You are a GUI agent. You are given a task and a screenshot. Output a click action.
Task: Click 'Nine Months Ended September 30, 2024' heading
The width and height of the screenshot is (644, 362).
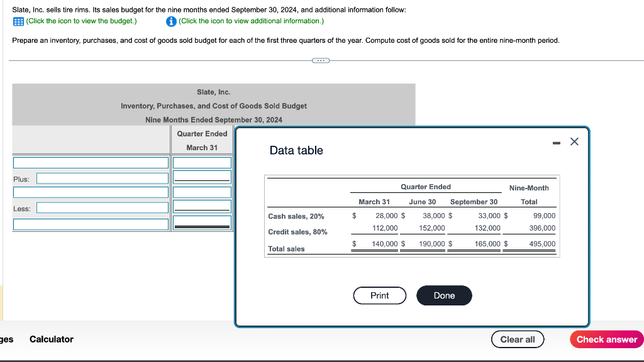pos(214,120)
